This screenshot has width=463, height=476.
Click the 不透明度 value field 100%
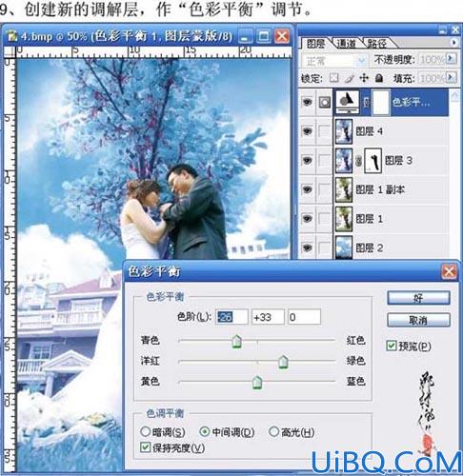(433, 59)
